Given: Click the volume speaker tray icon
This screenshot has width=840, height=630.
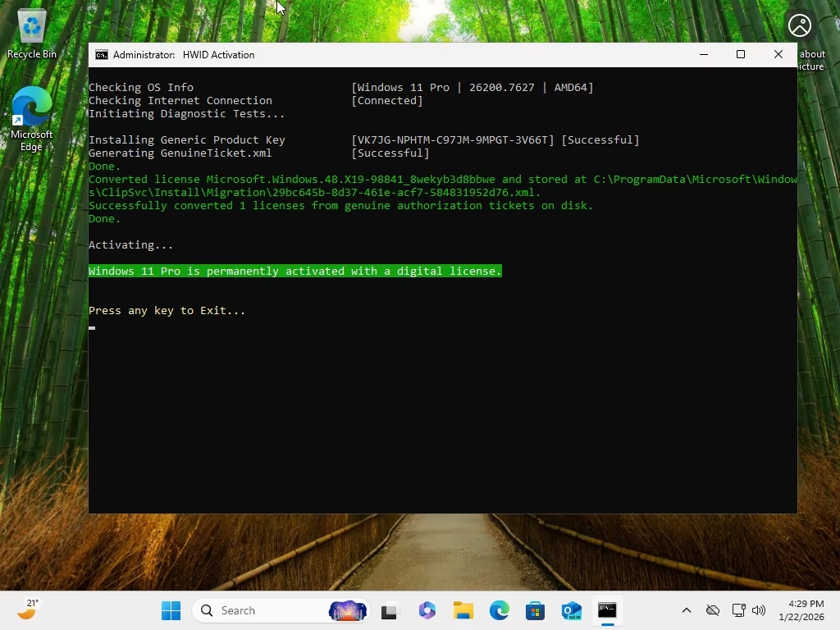Looking at the screenshot, I should coord(759,610).
